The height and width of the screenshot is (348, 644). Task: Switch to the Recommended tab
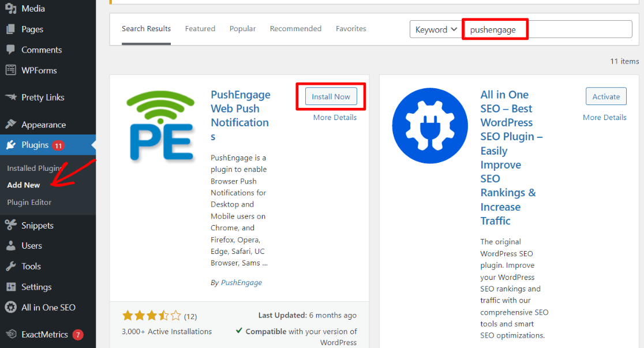[x=295, y=29]
